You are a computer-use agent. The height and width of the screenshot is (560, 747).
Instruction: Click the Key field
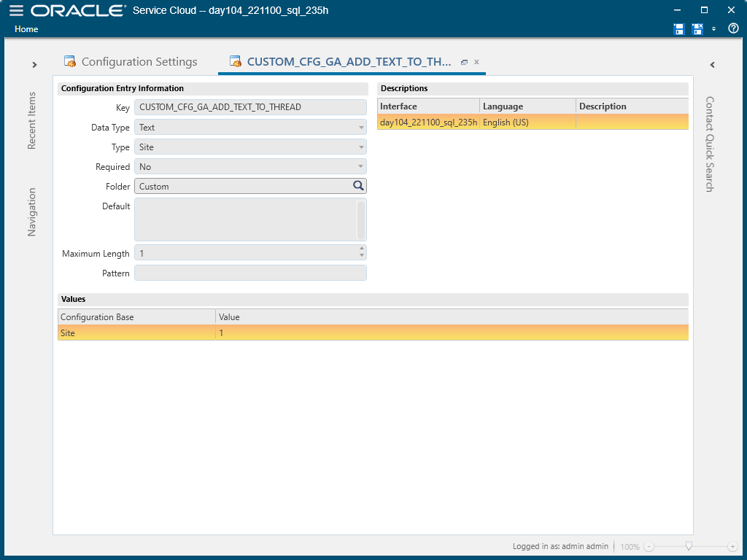[x=251, y=107]
